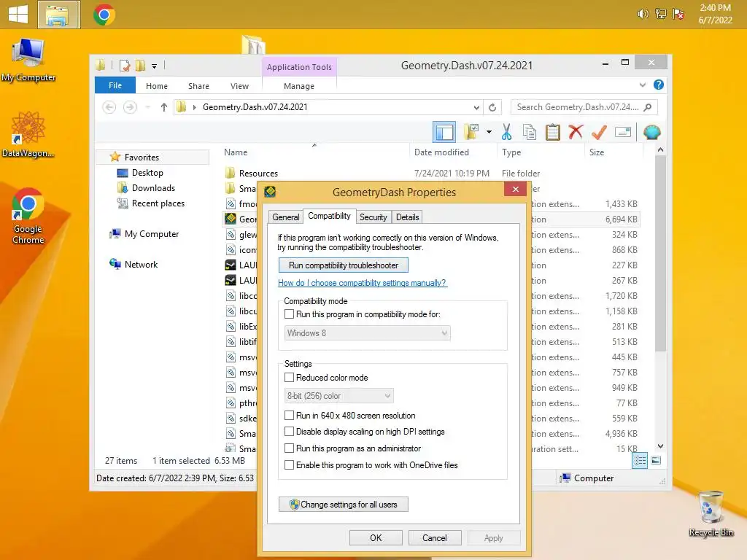
Task: Switch to Large icons view
Action: point(656,460)
